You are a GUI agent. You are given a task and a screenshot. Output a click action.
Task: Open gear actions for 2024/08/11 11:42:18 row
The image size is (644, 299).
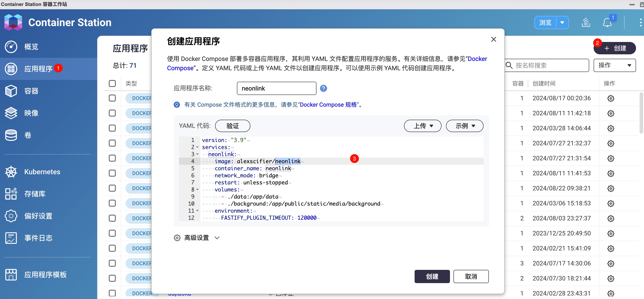point(611,114)
